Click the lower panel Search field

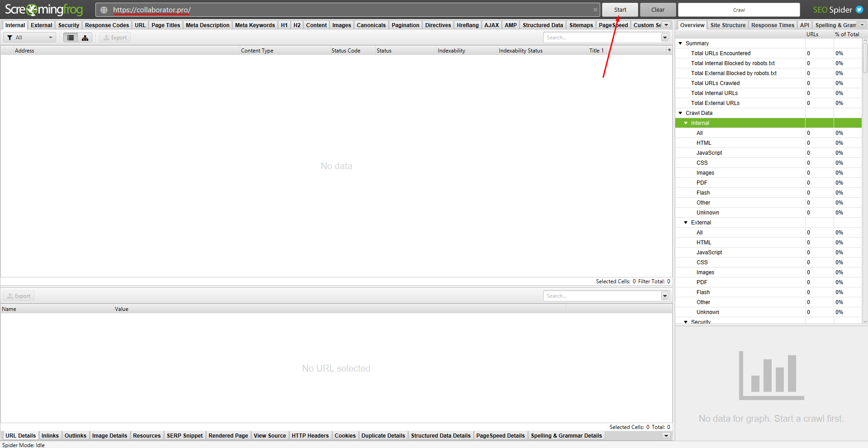pos(602,296)
